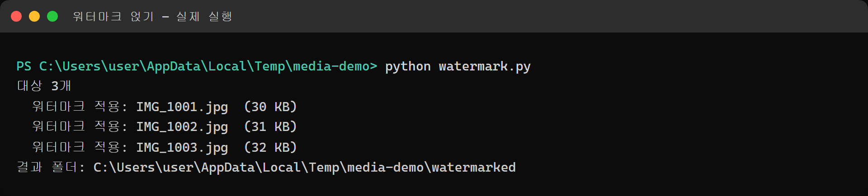Click the (32 KB) size text
The height and width of the screenshot is (196, 868).
(x=270, y=147)
